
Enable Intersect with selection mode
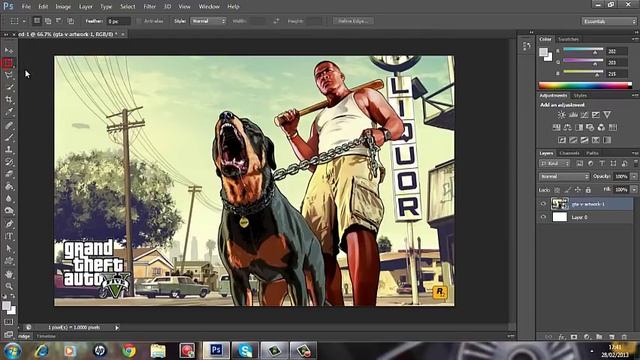71,21
